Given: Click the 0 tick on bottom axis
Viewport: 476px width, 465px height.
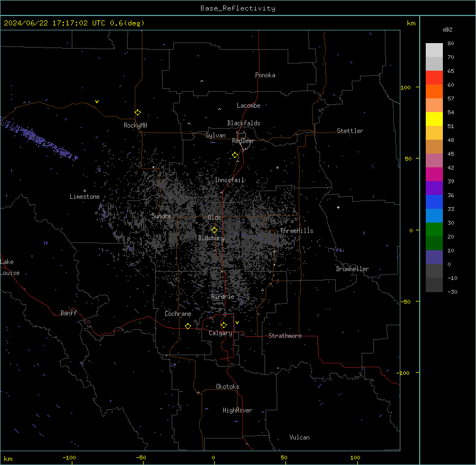Looking at the screenshot, I should point(213,457).
